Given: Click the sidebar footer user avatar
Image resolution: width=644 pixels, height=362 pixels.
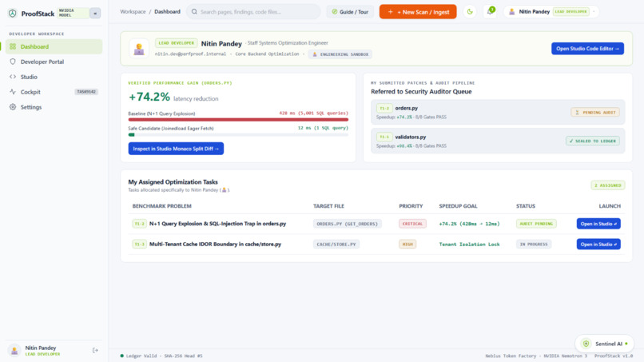Looking at the screenshot, I should [x=14, y=351].
